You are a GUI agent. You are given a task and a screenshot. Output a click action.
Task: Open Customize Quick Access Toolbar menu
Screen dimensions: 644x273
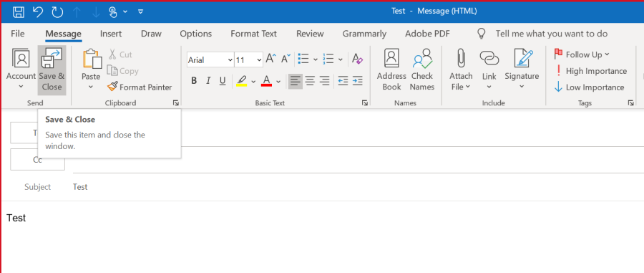pos(140,12)
